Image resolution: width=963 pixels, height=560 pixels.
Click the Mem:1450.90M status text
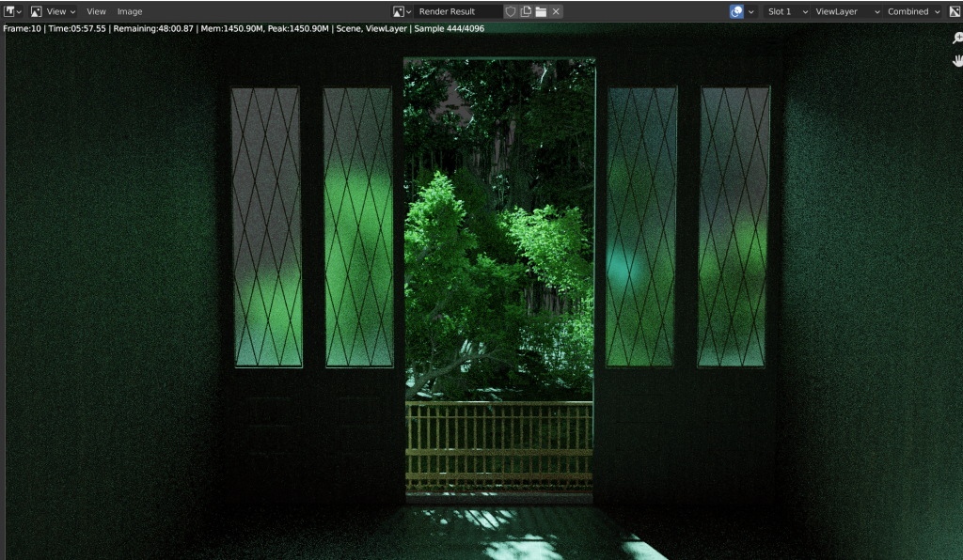click(231, 28)
